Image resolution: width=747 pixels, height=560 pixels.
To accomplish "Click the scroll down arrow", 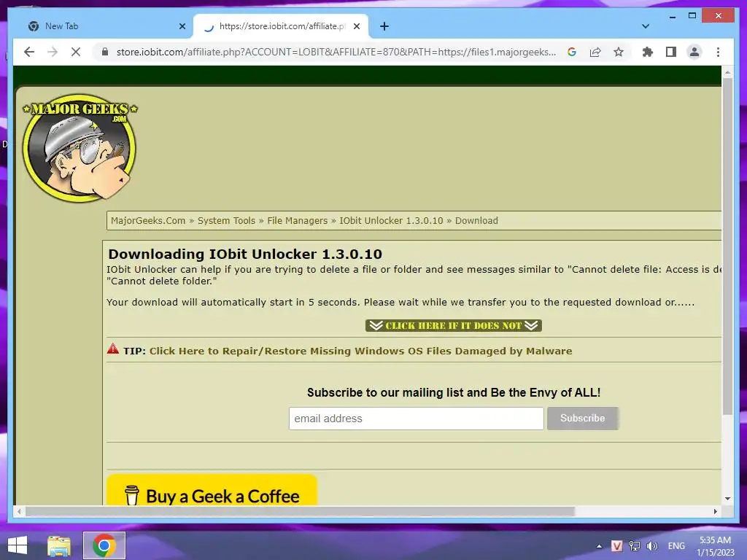I will coord(727,499).
